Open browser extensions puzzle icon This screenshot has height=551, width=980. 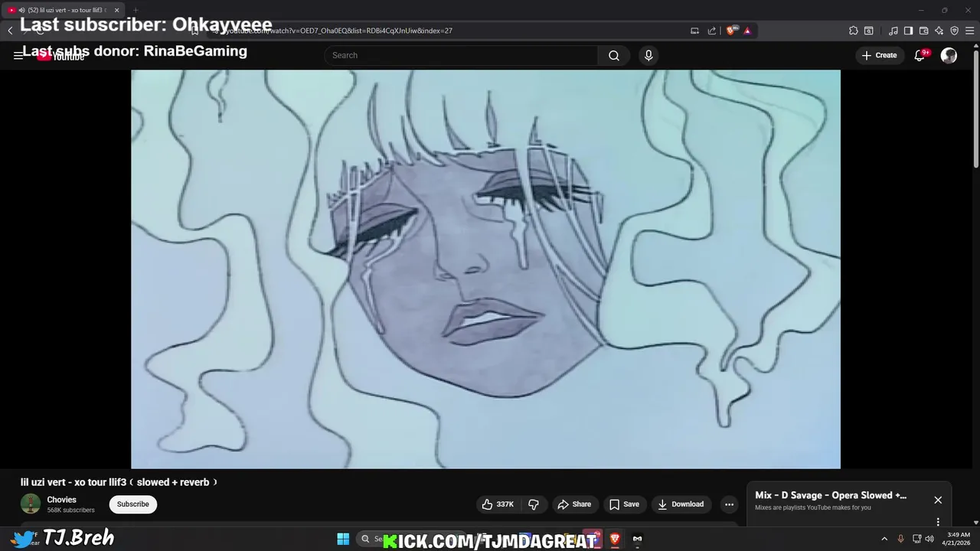pyautogui.click(x=854, y=31)
